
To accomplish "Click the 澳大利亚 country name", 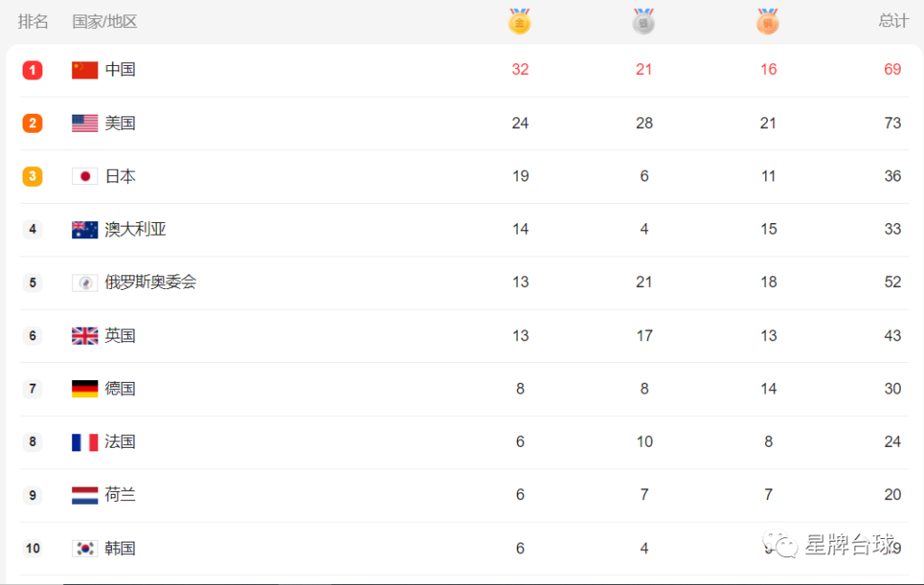I will coord(135,228).
